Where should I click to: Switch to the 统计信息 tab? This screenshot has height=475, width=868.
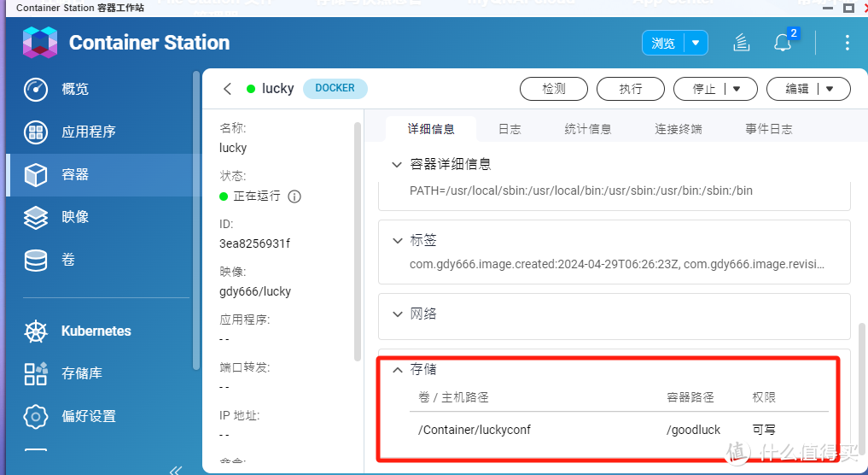[588, 129]
